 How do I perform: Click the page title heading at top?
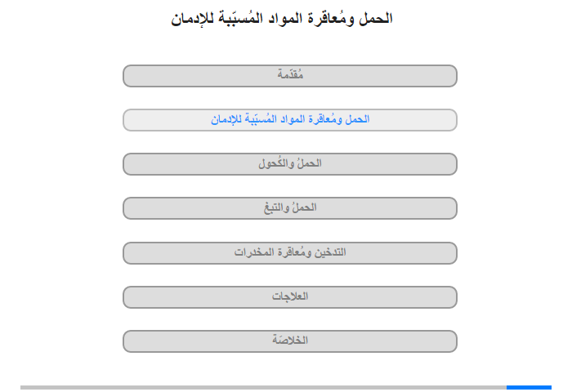(x=282, y=18)
